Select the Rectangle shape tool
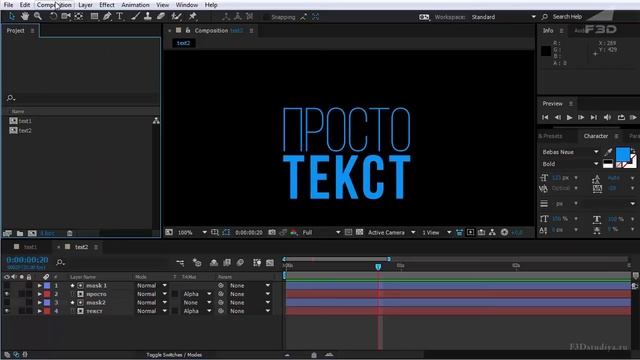 [x=94, y=16]
